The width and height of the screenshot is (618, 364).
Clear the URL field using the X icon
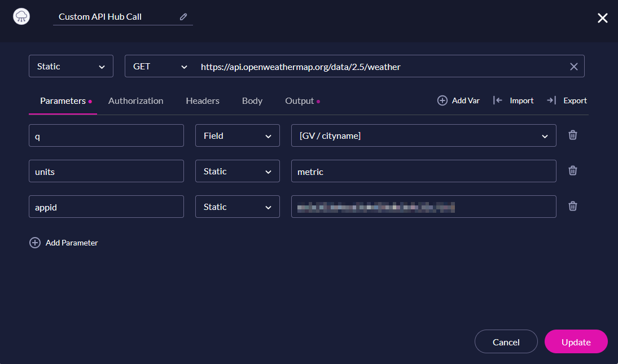(573, 66)
